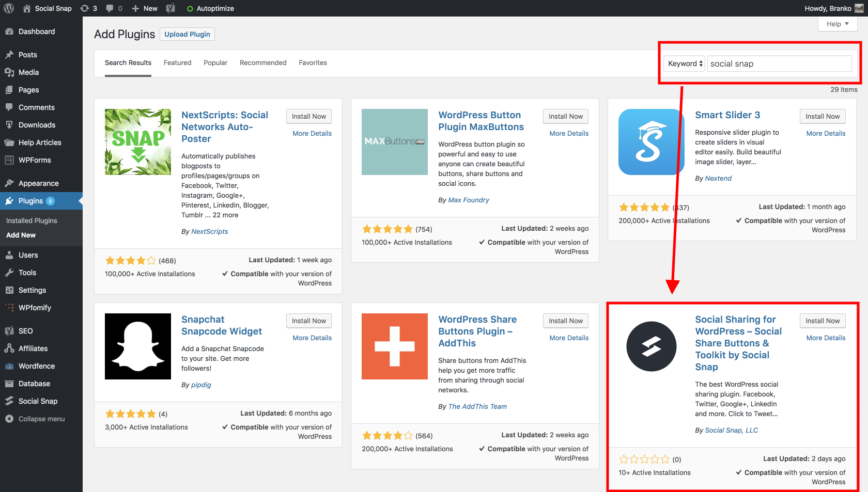Click the WordPress logo in admin bar
868x492 pixels.
coord(9,8)
